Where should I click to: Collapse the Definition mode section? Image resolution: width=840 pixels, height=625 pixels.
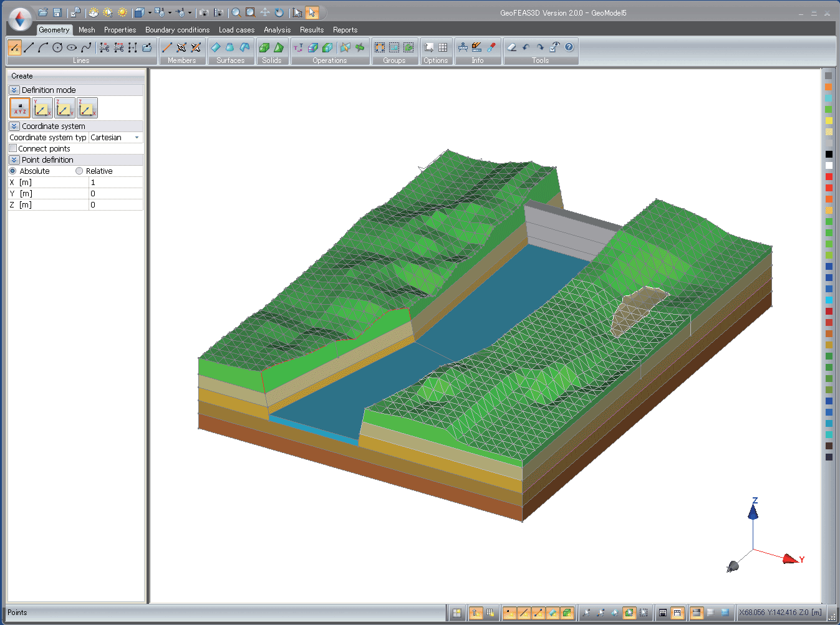14,90
